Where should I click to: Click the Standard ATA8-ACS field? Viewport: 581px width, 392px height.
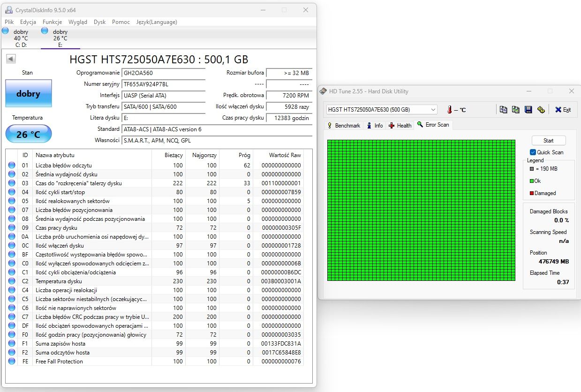(217, 129)
